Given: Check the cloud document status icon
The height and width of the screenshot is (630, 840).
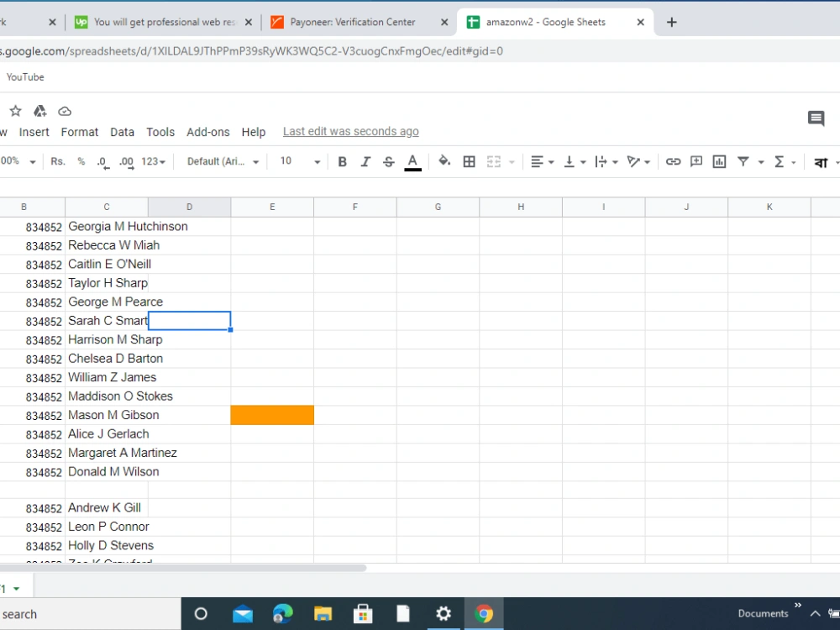Looking at the screenshot, I should pyautogui.click(x=65, y=111).
